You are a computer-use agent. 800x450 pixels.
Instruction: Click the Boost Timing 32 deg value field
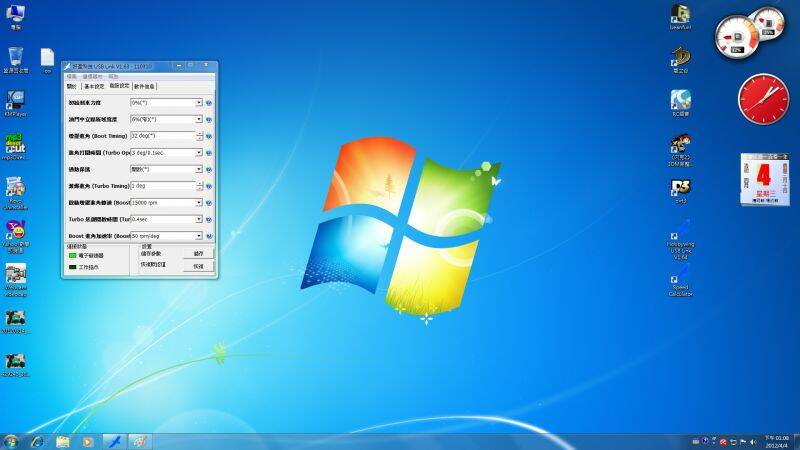click(x=163, y=136)
